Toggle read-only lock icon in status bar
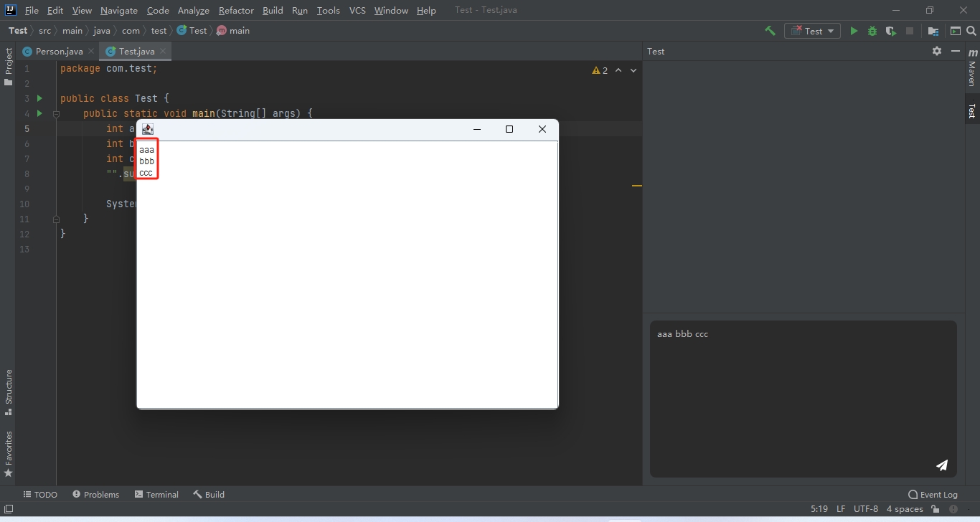This screenshot has width=980, height=522. click(x=936, y=509)
